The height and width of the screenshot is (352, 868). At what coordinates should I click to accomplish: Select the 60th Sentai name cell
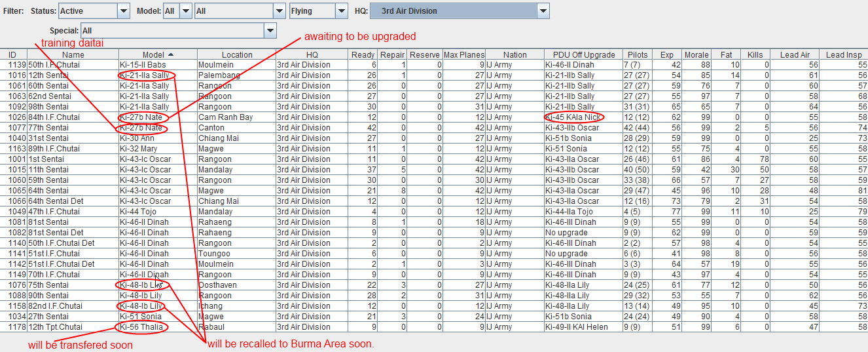73,86
